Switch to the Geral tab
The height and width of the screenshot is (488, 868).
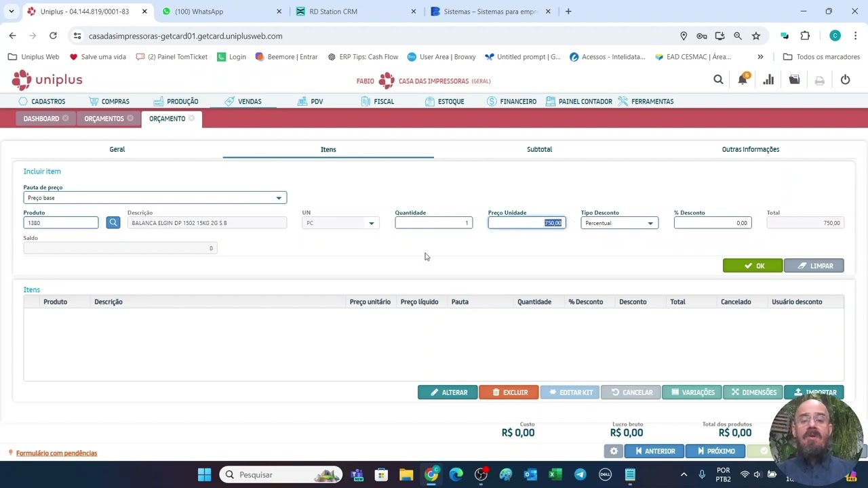[117, 149]
